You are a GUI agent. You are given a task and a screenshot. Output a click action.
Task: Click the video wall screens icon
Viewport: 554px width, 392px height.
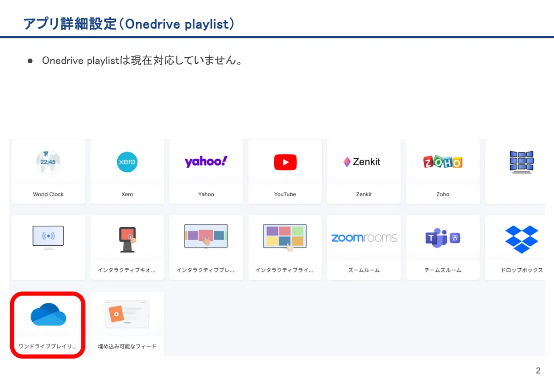point(521,162)
